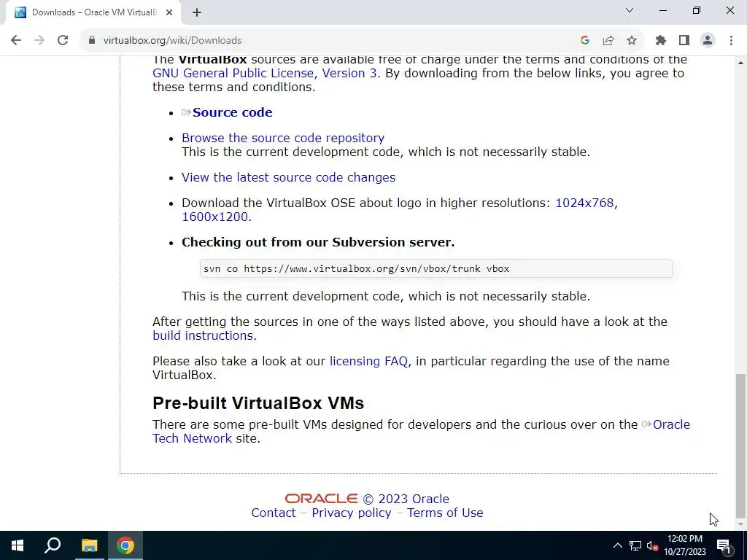This screenshot has width=747, height=560.
Task: Click the svn co command text box
Action: coord(436,268)
